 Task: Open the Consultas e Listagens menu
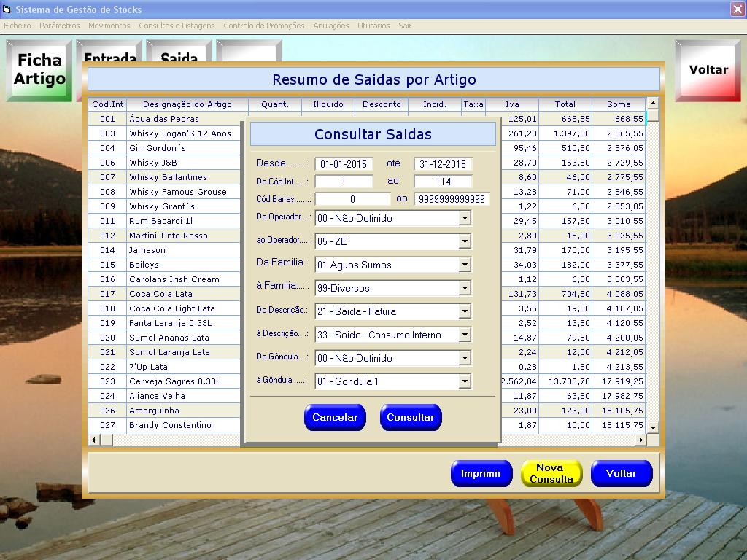click(x=177, y=26)
